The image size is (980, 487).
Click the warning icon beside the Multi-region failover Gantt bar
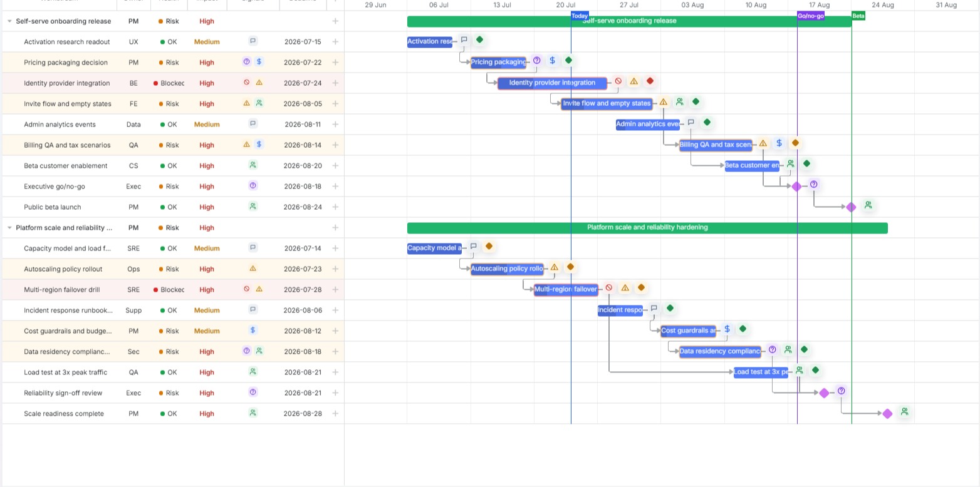pyautogui.click(x=625, y=288)
